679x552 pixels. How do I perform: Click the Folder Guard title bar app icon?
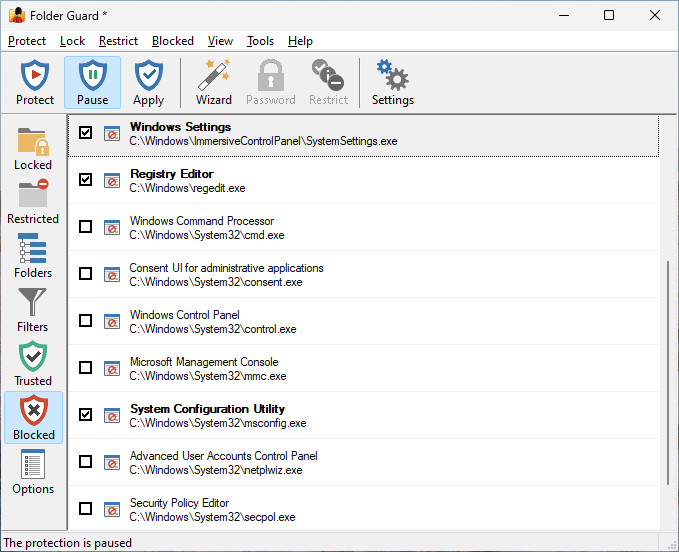click(x=17, y=15)
